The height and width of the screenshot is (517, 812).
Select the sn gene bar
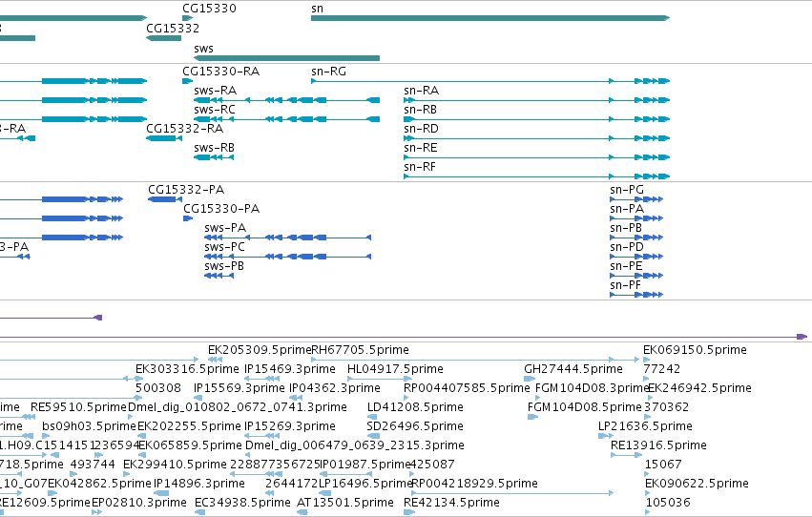pyautogui.click(x=489, y=18)
